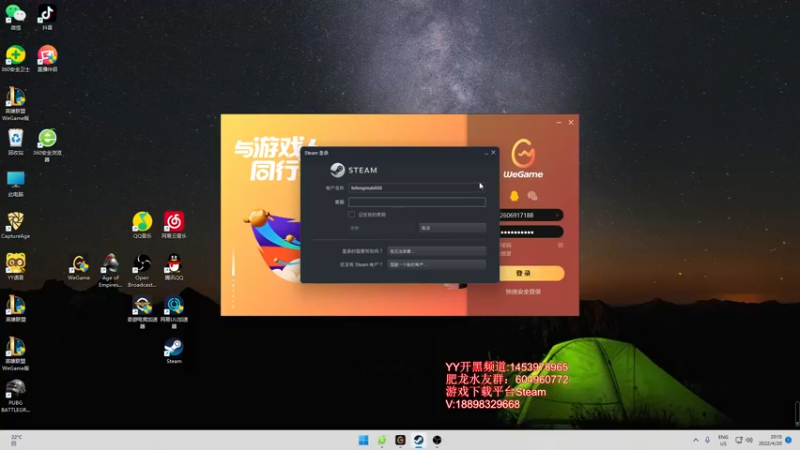The width and height of the screenshot is (800, 450).
Task: Open the 奇游电竞加速器 desktop shortcut
Action: (142, 312)
